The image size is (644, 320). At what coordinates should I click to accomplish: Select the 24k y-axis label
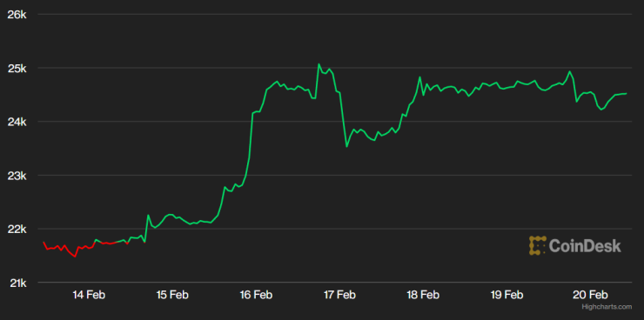17,122
